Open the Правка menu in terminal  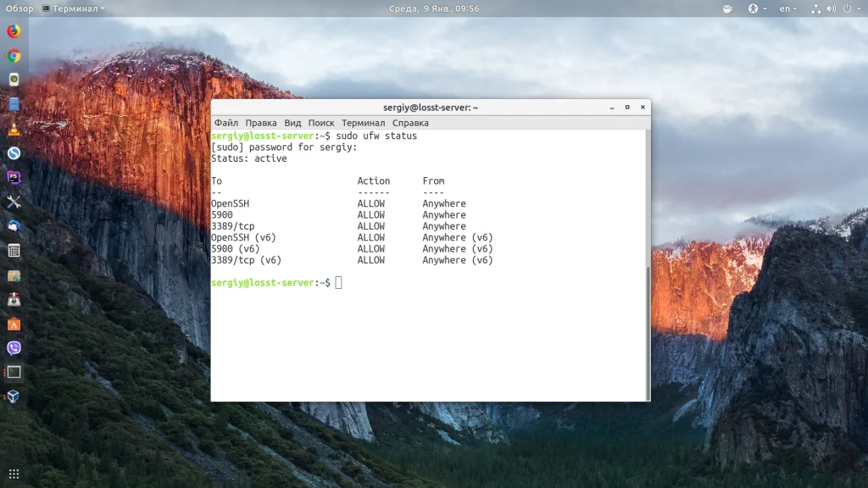[261, 123]
